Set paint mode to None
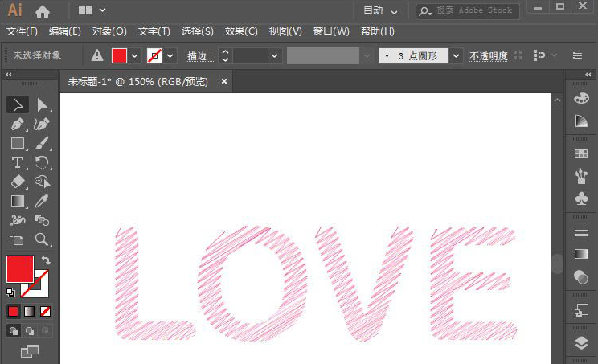This screenshot has height=364, width=598. (x=45, y=312)
